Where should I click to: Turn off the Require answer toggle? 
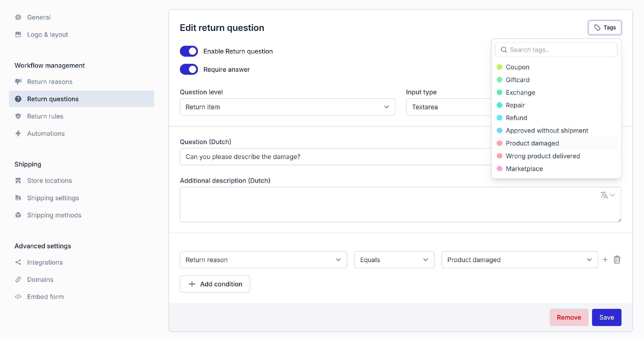pyautogui.click(x=189, y=69)
